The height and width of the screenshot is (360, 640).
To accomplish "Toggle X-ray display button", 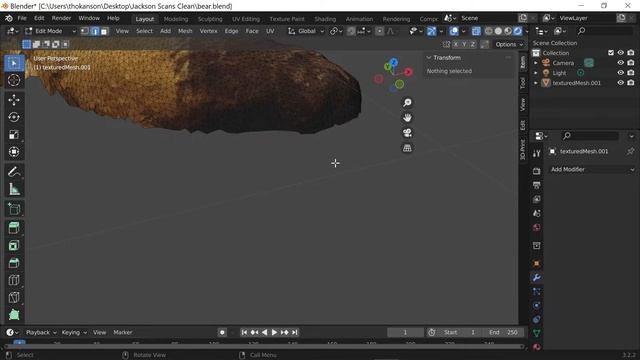I will (476, 31).
